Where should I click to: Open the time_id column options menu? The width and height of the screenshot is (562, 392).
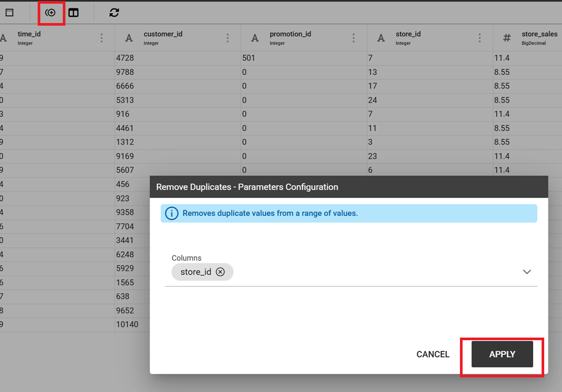pos(102,38)
